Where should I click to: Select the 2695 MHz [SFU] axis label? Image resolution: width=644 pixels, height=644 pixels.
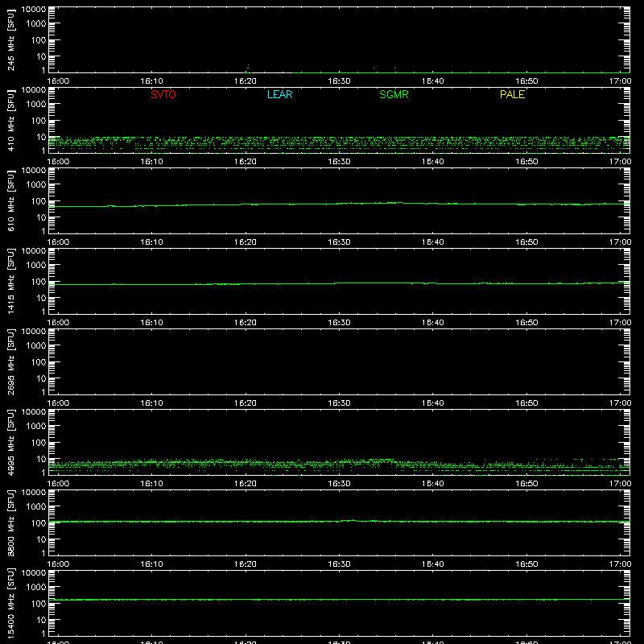(10, 362)
